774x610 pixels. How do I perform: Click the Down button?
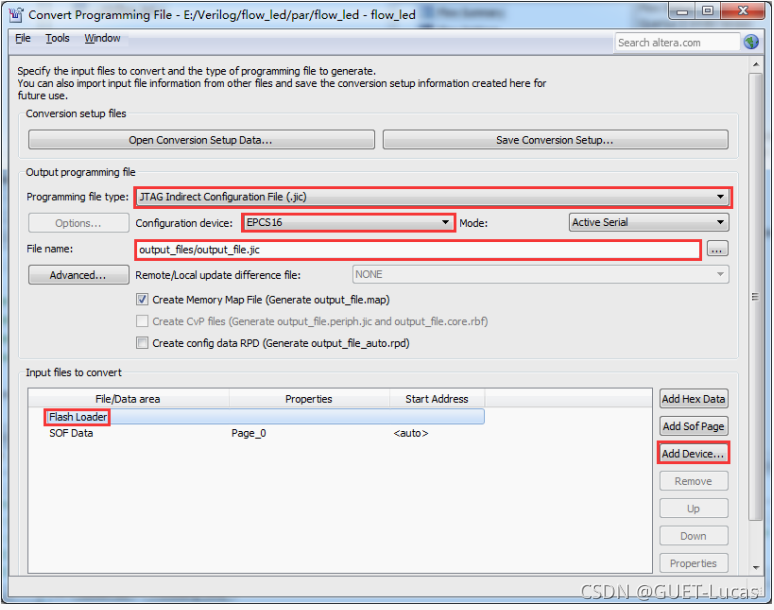(694, 536)
